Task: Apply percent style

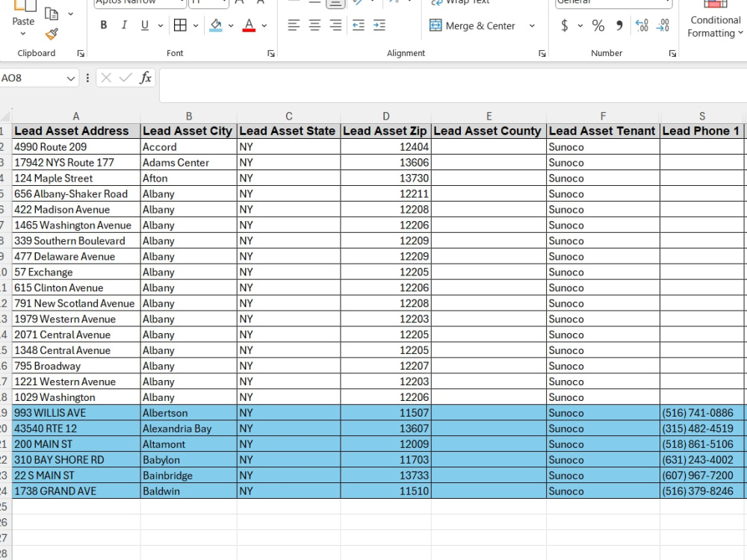Action: coord(598,25)
